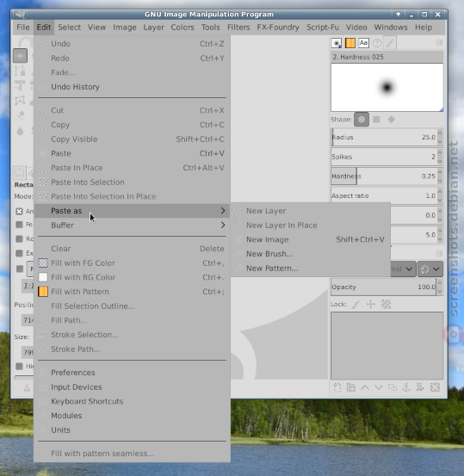Image resolution: width=464 pixels, height=476 pixels.
Task: Select the cage transform tool icon
Action: pyautogui.click(x=20, y=101)
